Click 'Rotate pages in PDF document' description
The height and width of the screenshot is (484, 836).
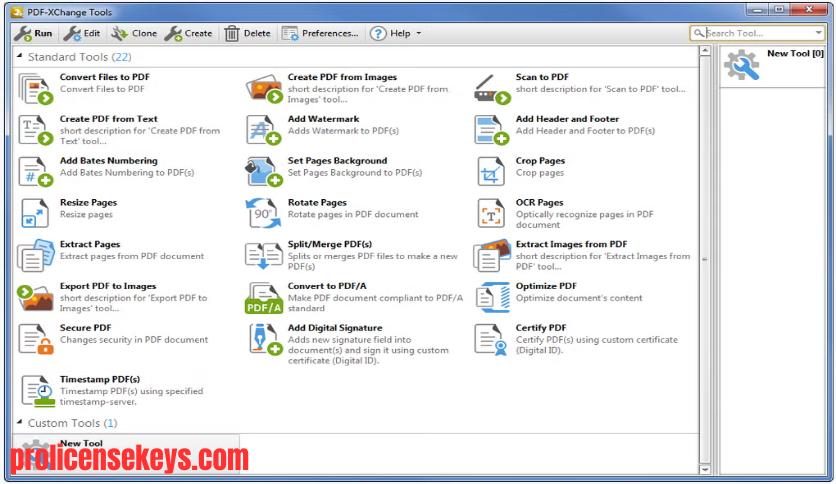[x=353, y=214]
